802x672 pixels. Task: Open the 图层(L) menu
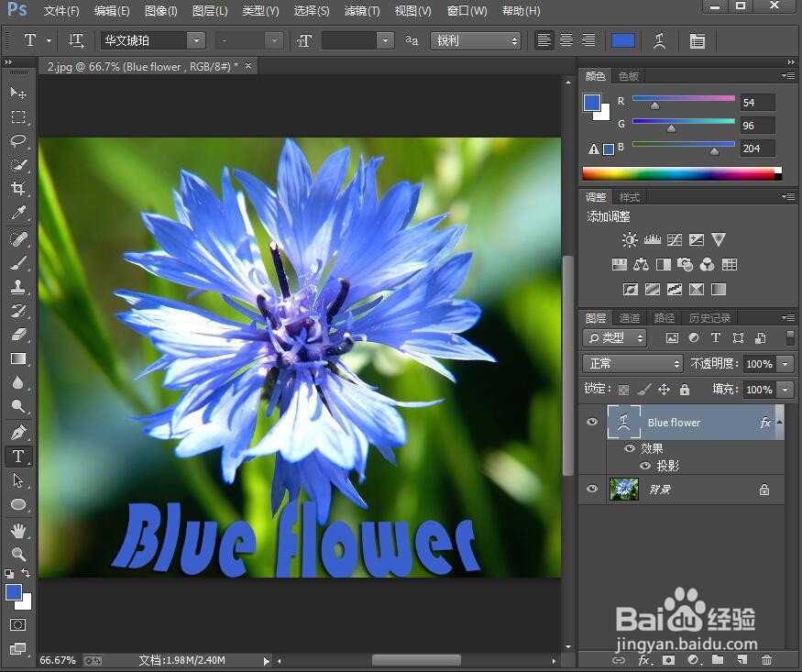(x=210, y=11)
